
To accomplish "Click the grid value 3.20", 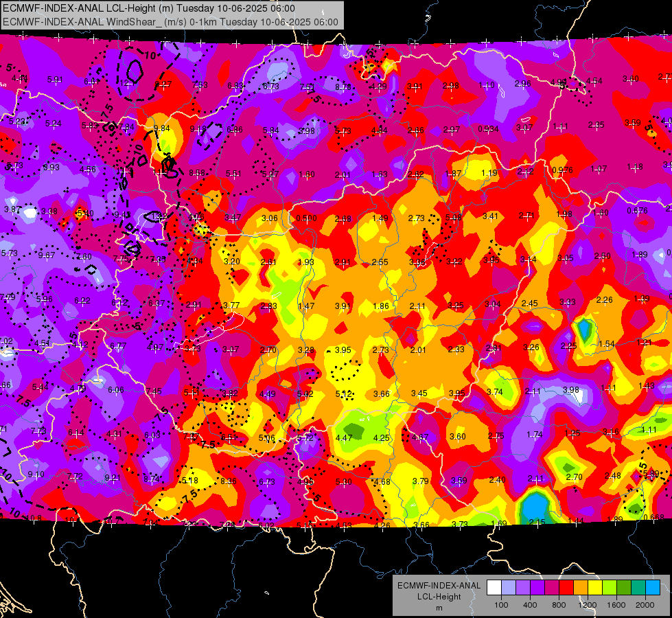I will click(x=232, y=261).
